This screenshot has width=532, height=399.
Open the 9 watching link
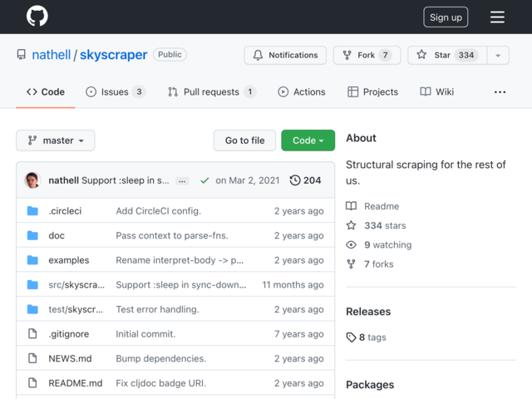pyautogui.click(x=388, y=245)
